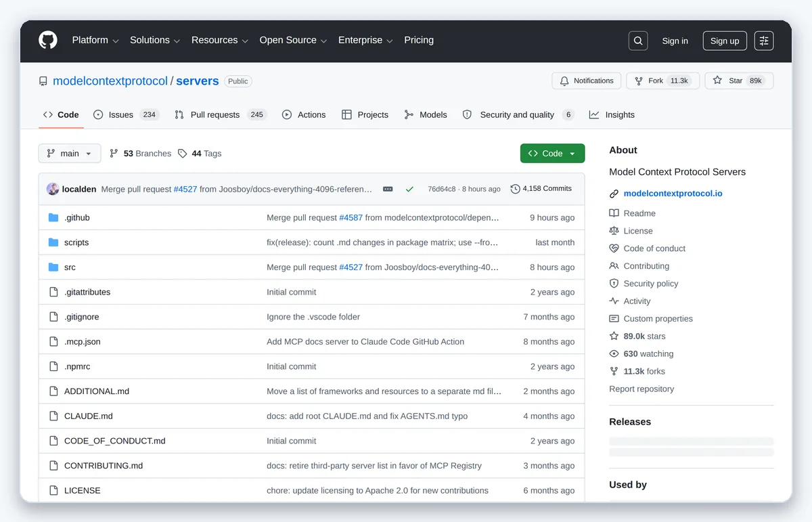Open the scripts folder
The height and width of the screenshot is (522, 812).
(76, 242)
